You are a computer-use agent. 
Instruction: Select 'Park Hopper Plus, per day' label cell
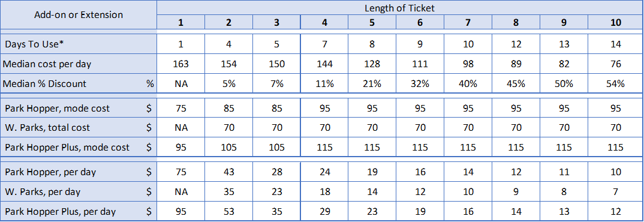coord(79,211)
